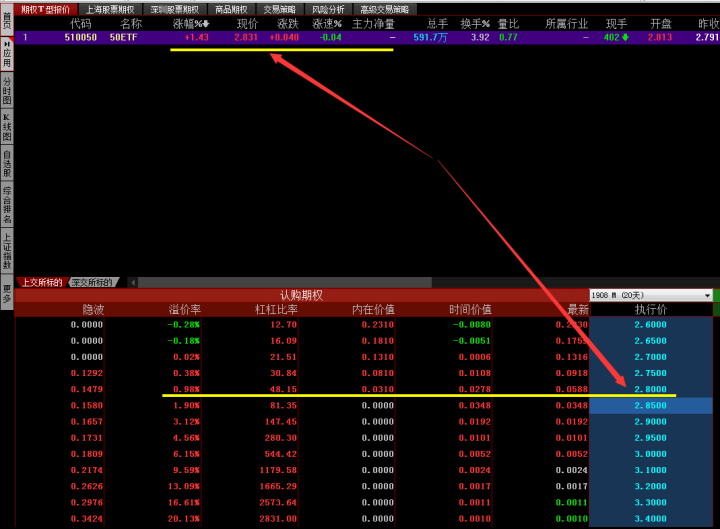
Task: Sort by the 开盘 column header
Action: coord(661,24)
